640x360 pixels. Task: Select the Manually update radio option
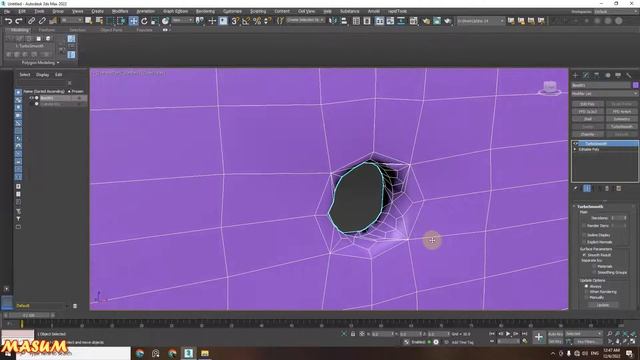click(587, 298)
